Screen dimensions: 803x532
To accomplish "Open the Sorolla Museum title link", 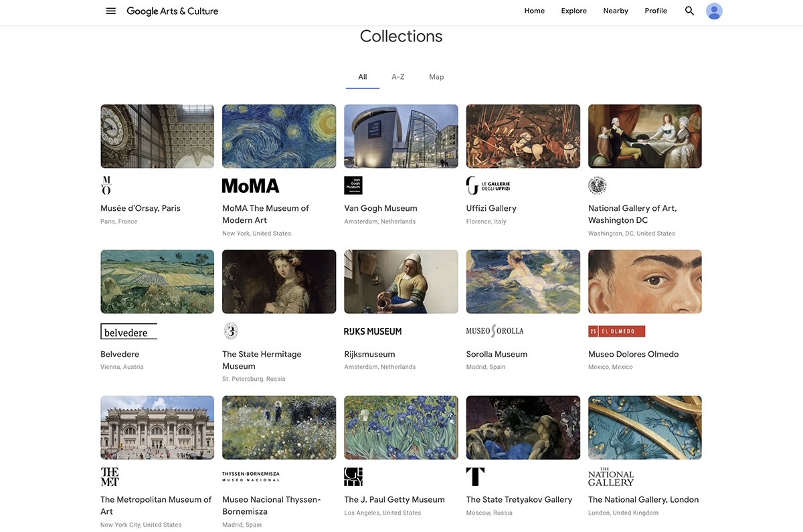I will (x=497, y=354).
